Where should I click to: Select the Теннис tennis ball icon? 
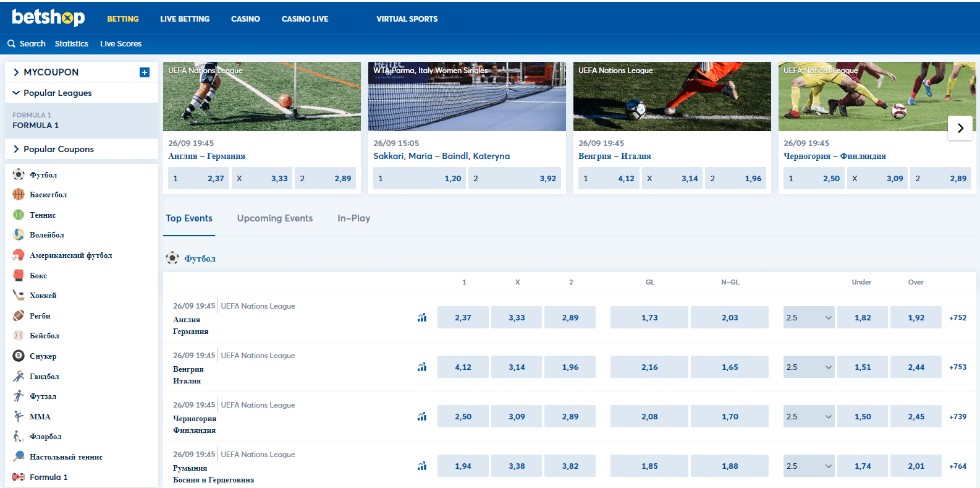point(19,215)
